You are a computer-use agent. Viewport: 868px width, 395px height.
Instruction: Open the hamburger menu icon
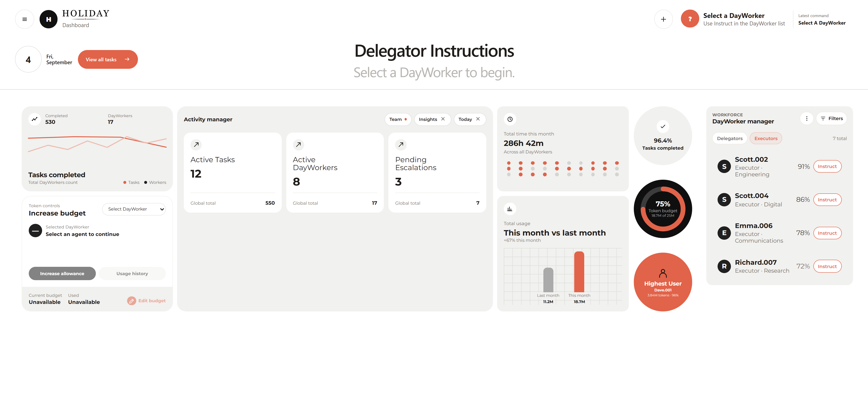(x=25, y=19)
